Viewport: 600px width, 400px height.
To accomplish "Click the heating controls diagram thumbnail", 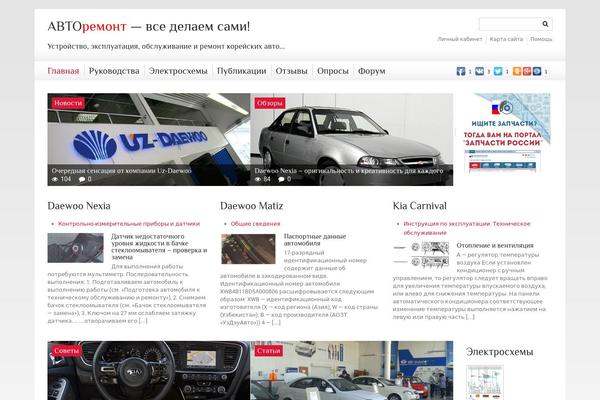I will click(x=421, y=254).
